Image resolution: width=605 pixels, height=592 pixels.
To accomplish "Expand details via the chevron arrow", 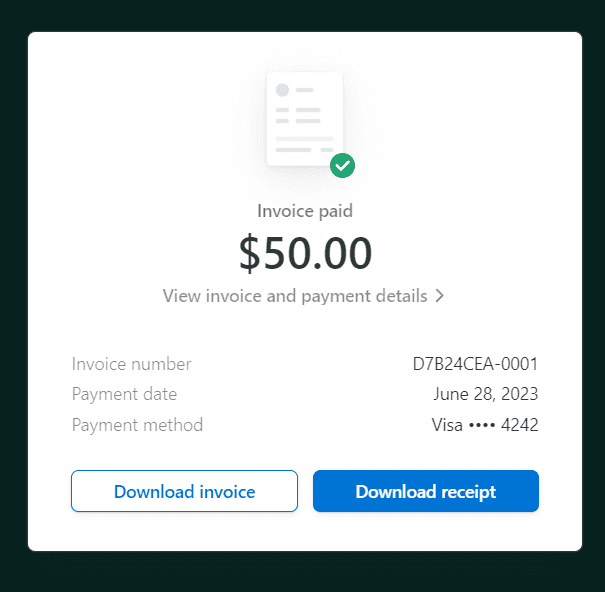I will (x=439, y=296).
